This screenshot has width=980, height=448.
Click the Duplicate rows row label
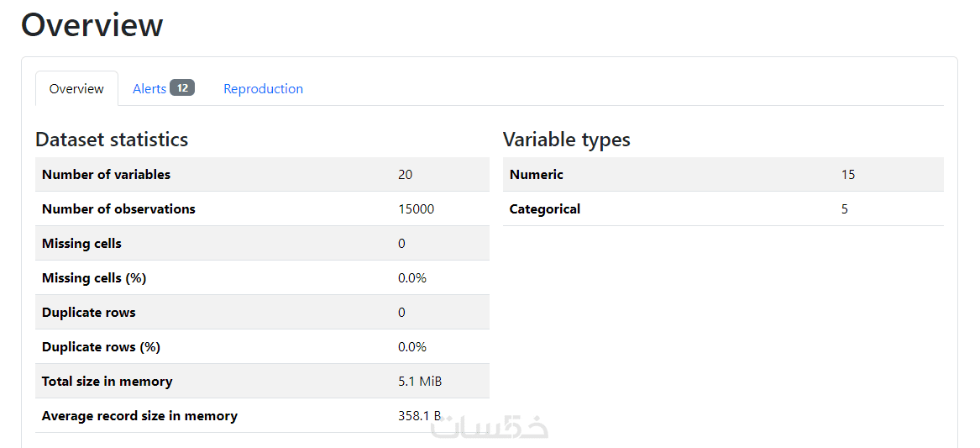pyautogui.click(x=88, y=313)
